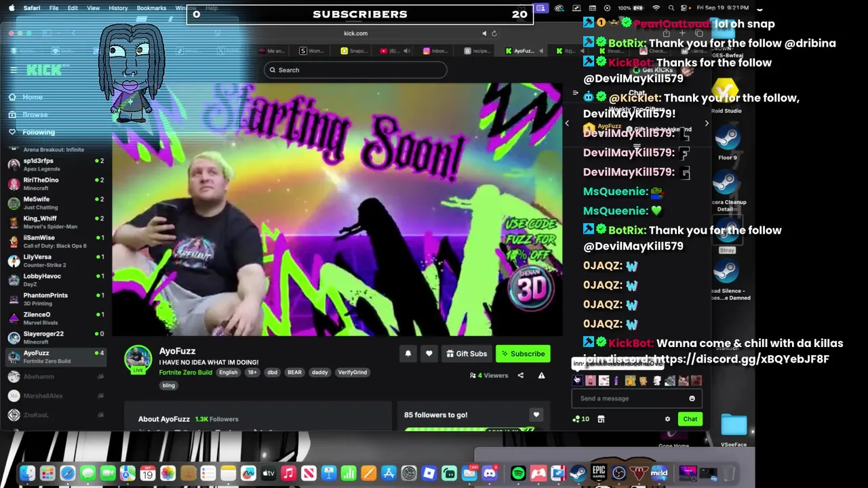This screenshot has height=488, width=868.
Task: Open Finder from the Dock
Action: coord(27,473)
